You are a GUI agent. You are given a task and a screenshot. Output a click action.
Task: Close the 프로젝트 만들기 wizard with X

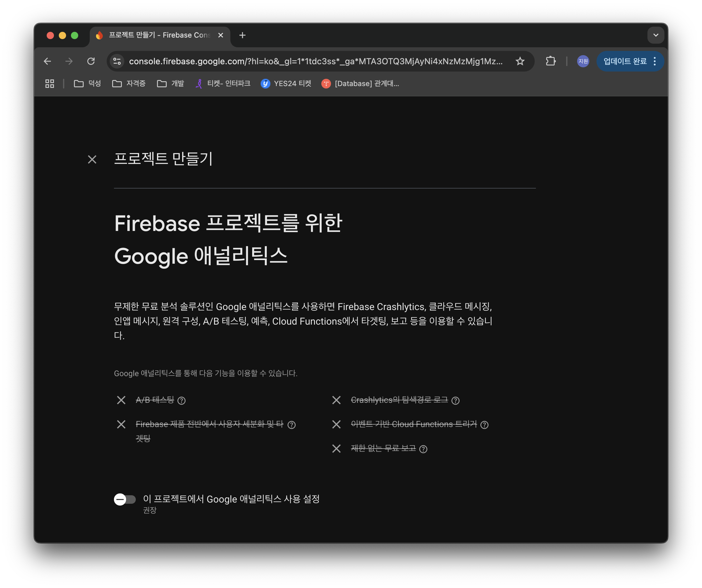click(92, 159)
